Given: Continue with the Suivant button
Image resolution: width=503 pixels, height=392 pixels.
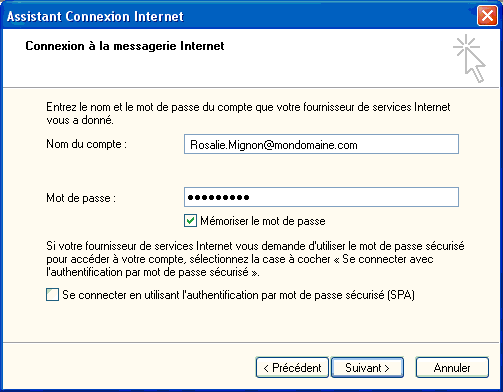Looking at the screenshot, I should (367, 368).
